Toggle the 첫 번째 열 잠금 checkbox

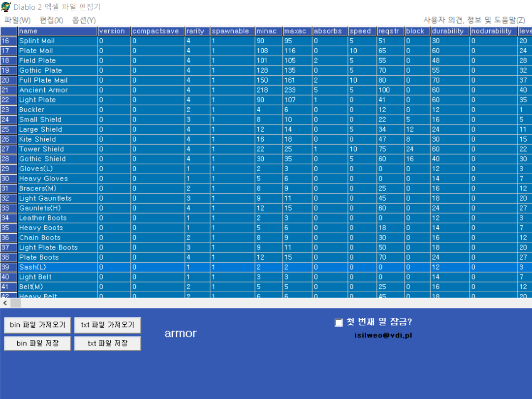339,322
